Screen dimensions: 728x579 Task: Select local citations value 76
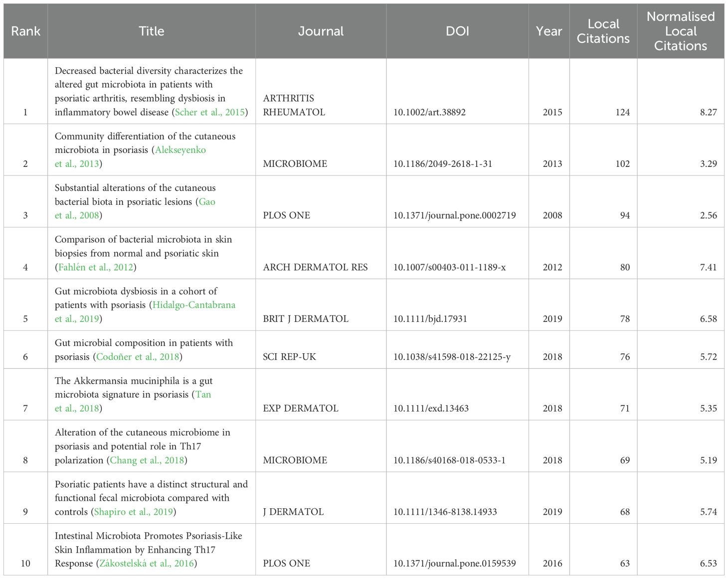click(x=625, y=357)
